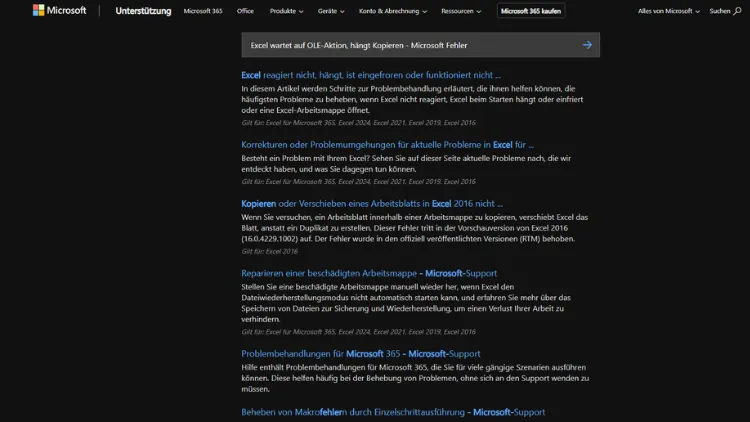Click the search magnifier icon
Image resolution: width=750 pixels, height=422 pixels.
737,11
